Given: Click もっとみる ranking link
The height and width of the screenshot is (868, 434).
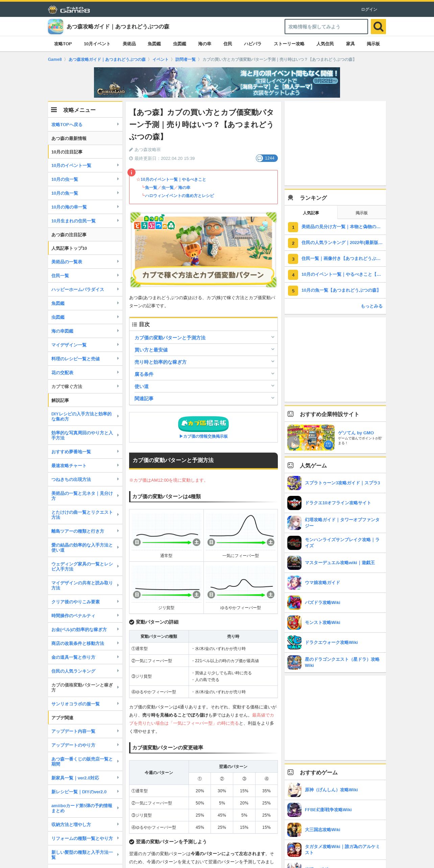Looking at the screenshot, I should (372, 306).
